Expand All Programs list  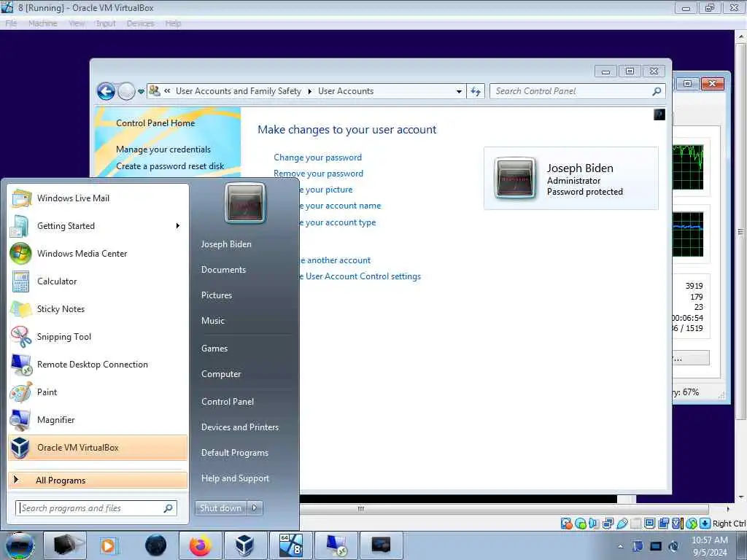pos(98,480)
